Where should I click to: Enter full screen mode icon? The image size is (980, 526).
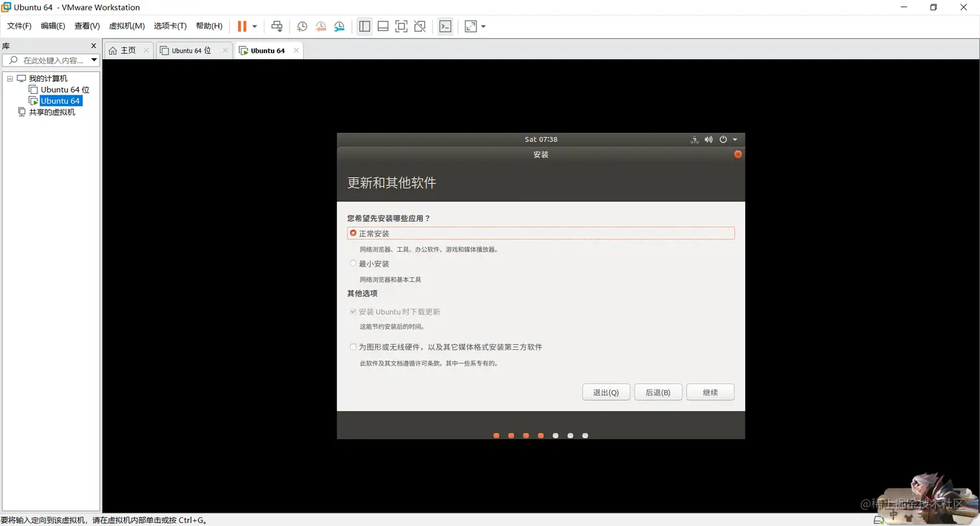pos(401,27)
